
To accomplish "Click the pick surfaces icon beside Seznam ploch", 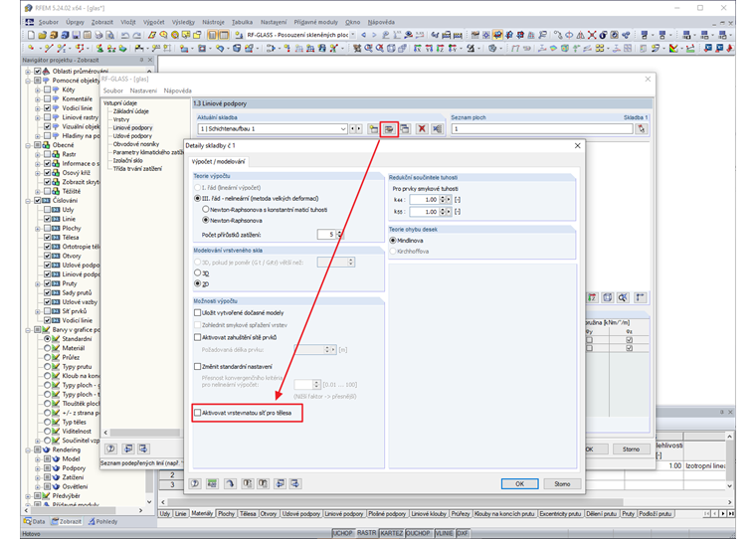I will point(642,128).
